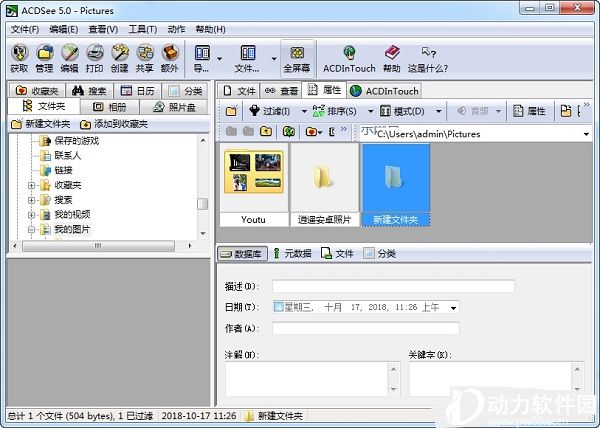Click the 这是什么? help cursor icon

pyautogui.click(x=428, y=59)
